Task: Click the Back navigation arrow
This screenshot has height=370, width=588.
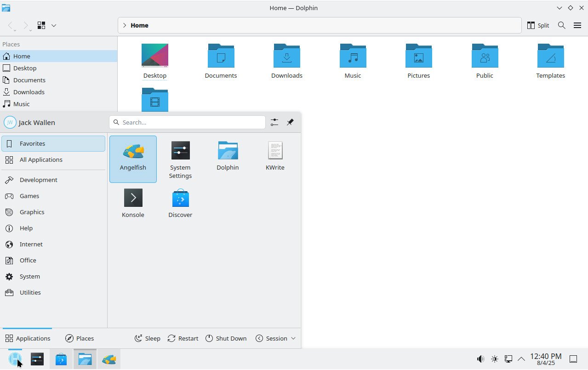Action: coord(11,25)
